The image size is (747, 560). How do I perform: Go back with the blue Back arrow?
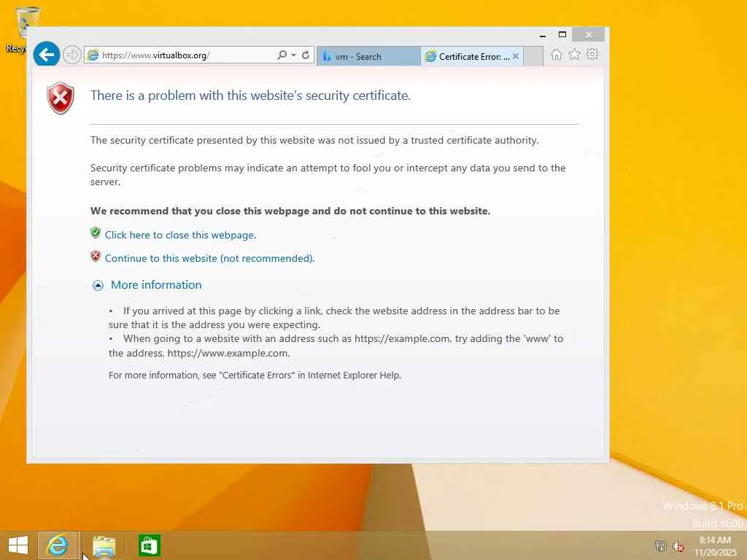(46, 55)
